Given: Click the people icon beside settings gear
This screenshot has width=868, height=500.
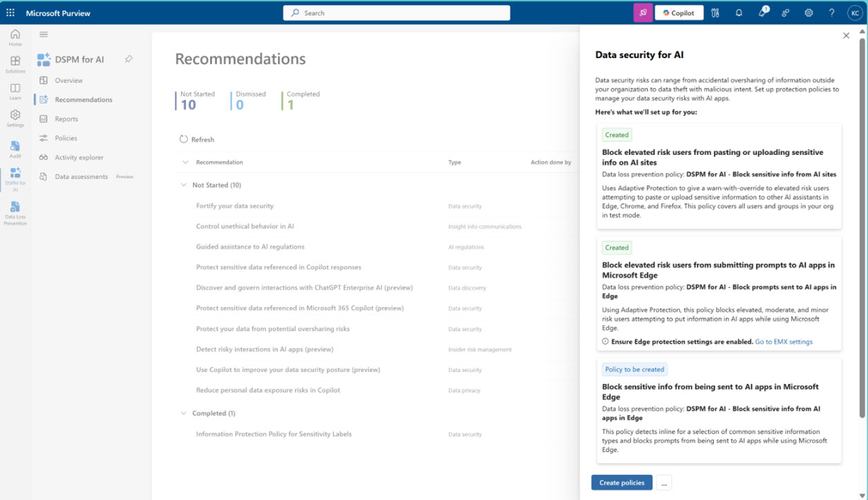Looking at the screenshot, I should click(786, 12).
